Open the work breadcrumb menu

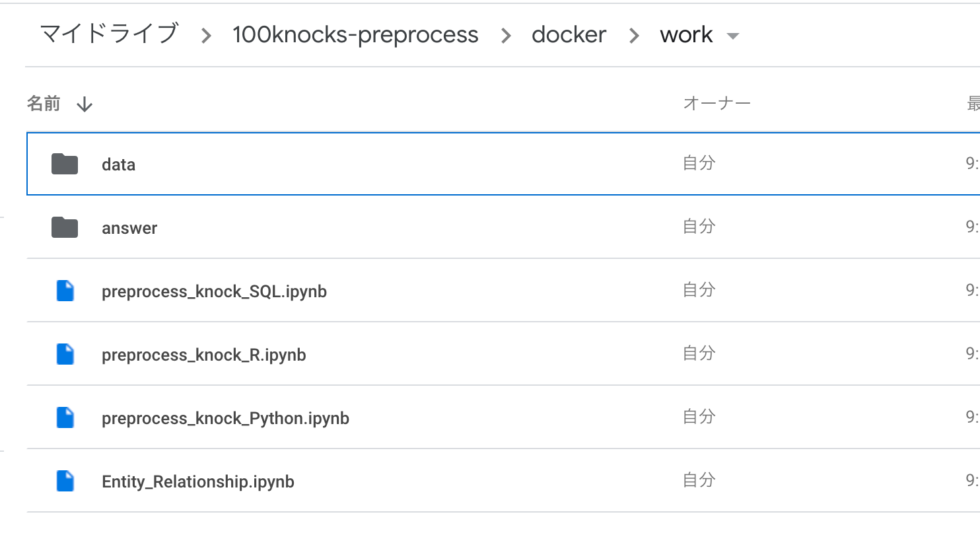tap(686, 34)
